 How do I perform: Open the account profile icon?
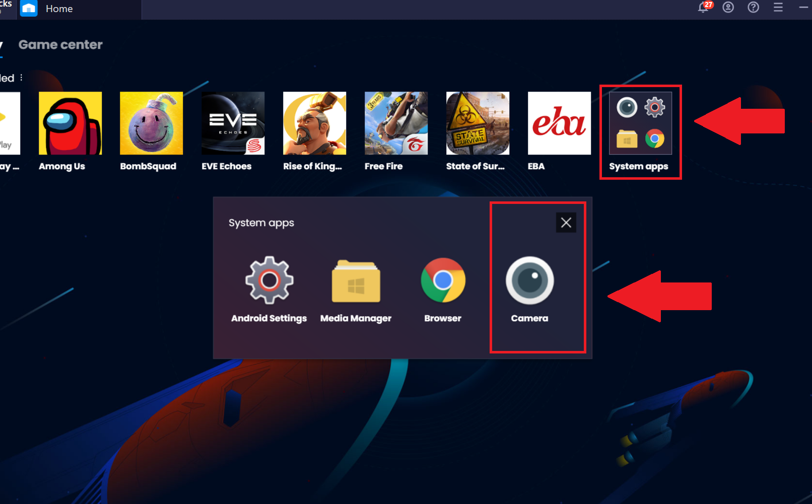tap(728, 7)
